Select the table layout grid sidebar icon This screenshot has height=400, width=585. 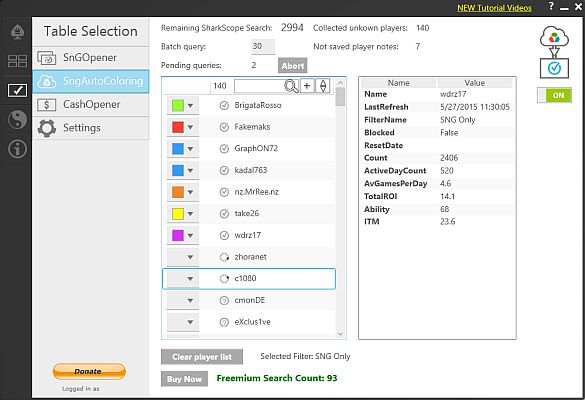point(17,61)
